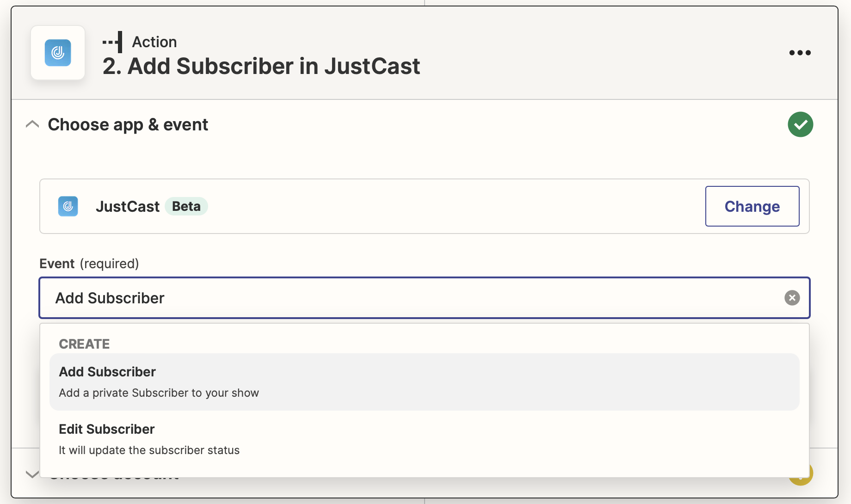Click the Event dropdown showing Add Subscriber
This screenshot has width=851, height=504.
pos(416,298)
